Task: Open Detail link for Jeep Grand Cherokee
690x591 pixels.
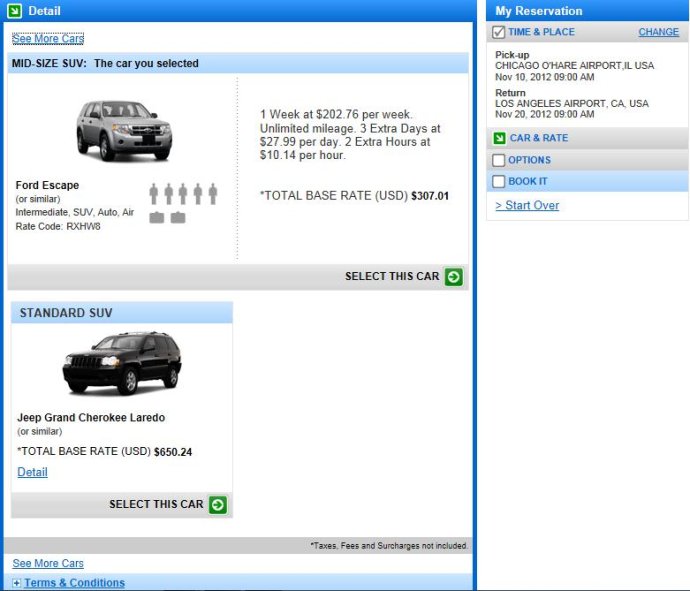Action: coord(33,472)
